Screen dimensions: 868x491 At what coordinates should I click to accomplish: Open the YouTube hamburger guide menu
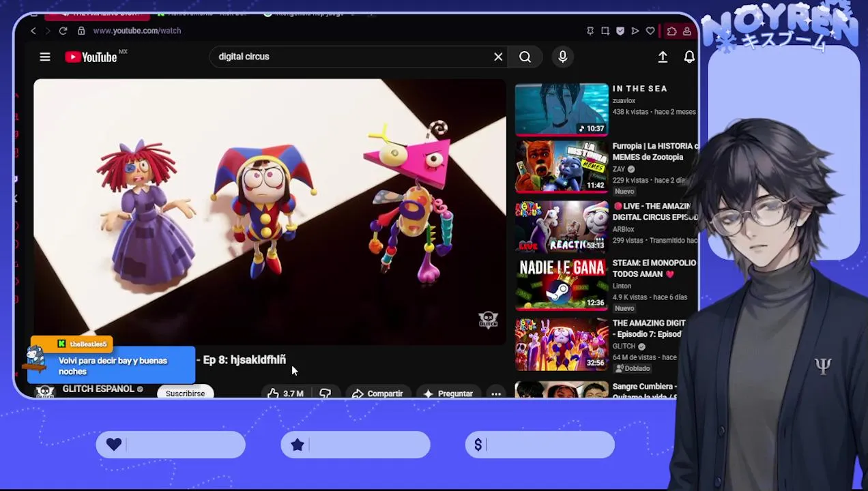point(45,57)
